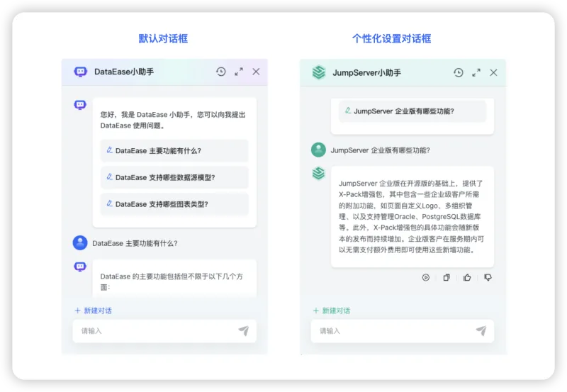Viewport: 567px width, 392px height.
Task: Close the DataEase assistant dialog
Action: pyautogui.click(x=256, y=72)
